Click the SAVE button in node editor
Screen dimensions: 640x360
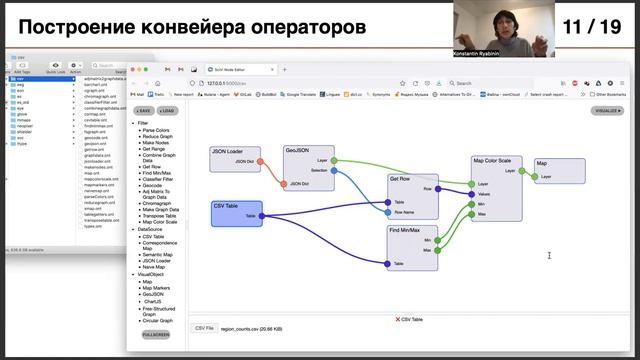tap(144, 111)
